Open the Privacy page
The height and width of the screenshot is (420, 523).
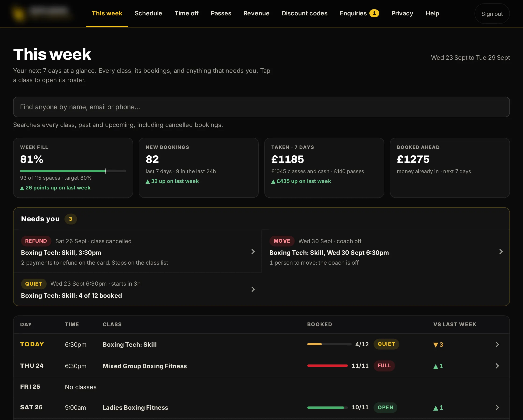coord(402,13)
